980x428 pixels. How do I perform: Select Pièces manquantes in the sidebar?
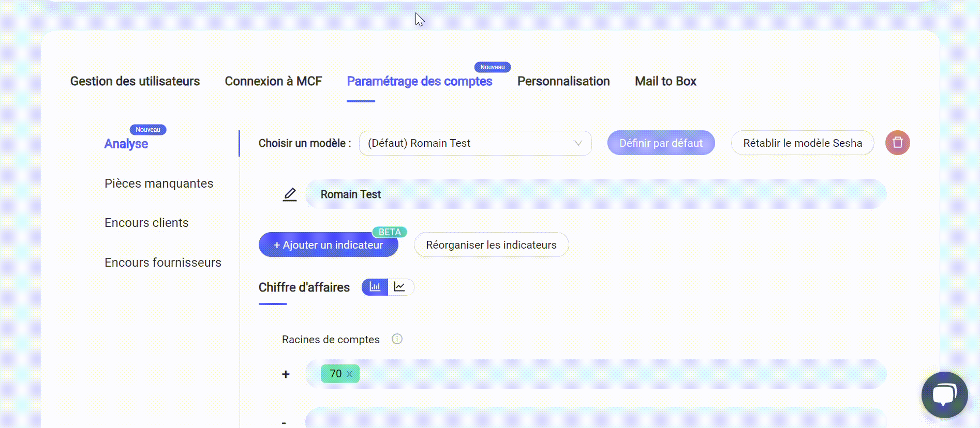tap(159, 184)
